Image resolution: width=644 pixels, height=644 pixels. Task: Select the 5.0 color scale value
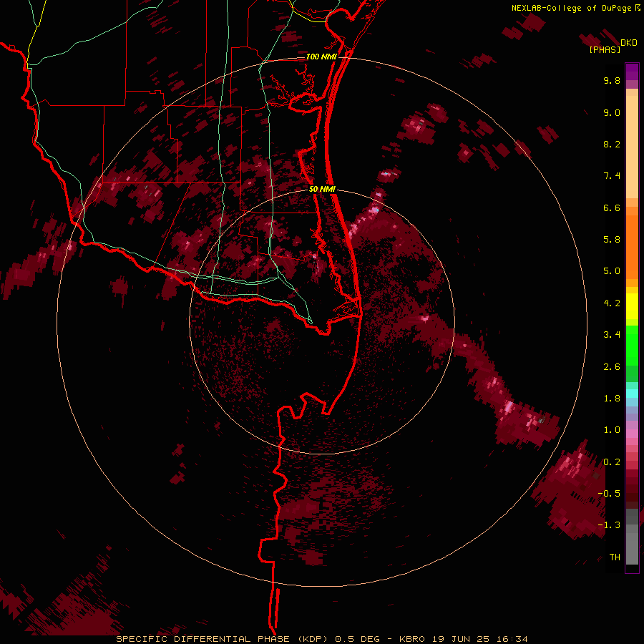pos(612,271)
